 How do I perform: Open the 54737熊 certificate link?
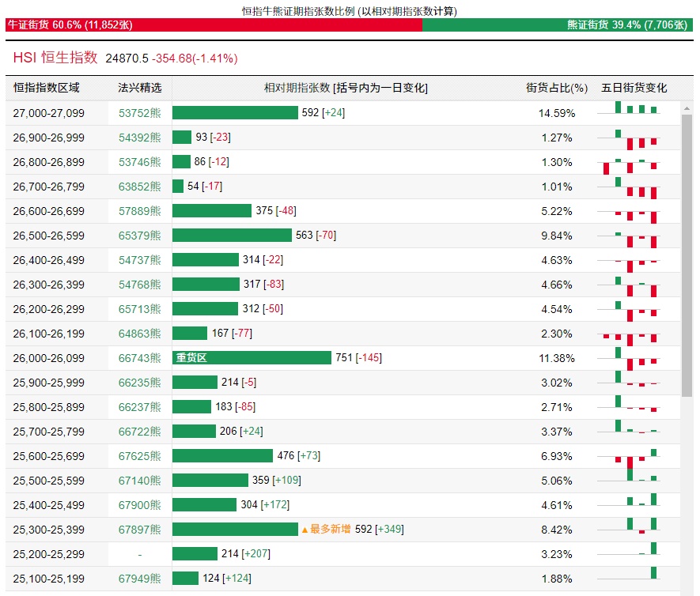(140, 260)
